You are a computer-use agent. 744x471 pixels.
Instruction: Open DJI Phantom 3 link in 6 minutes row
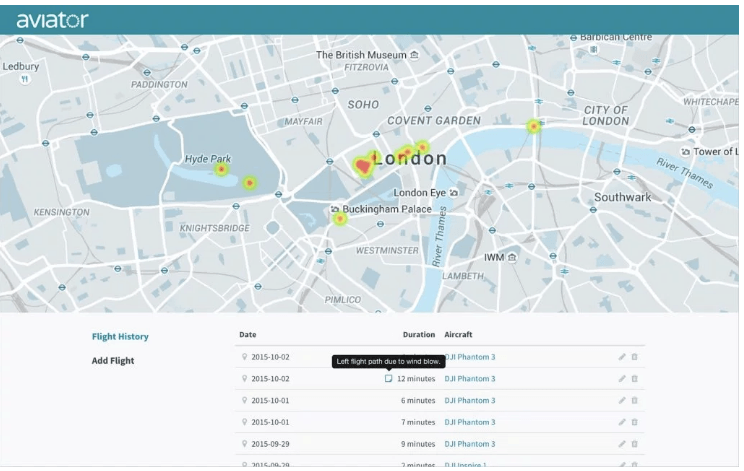pyautogui.click(x=470, y=400)
